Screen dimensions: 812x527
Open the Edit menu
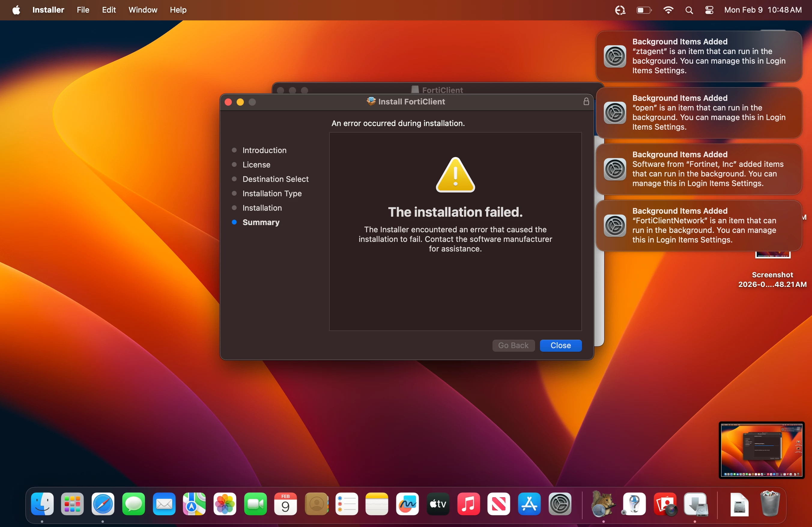click(109, 10)
